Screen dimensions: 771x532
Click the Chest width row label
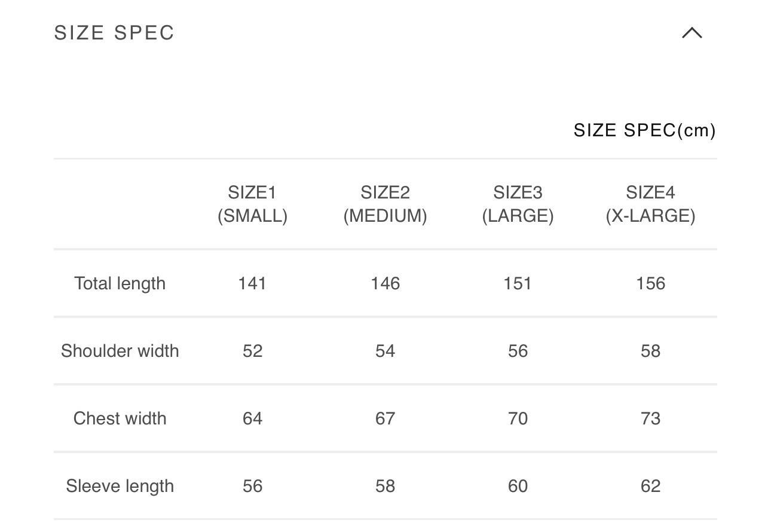point(120,418)
